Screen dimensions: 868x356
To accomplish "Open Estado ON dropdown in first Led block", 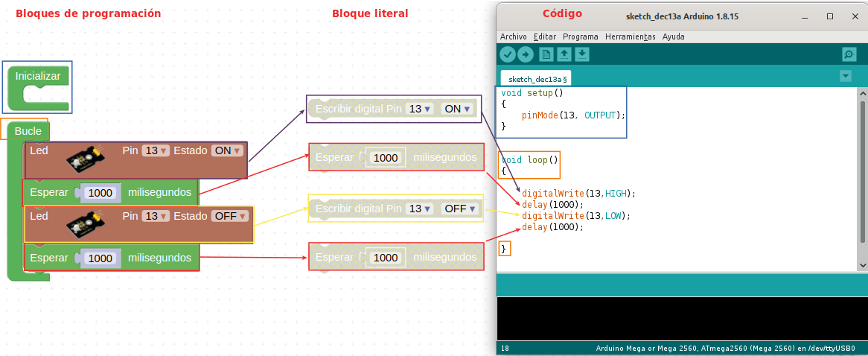I will point(226,150).
